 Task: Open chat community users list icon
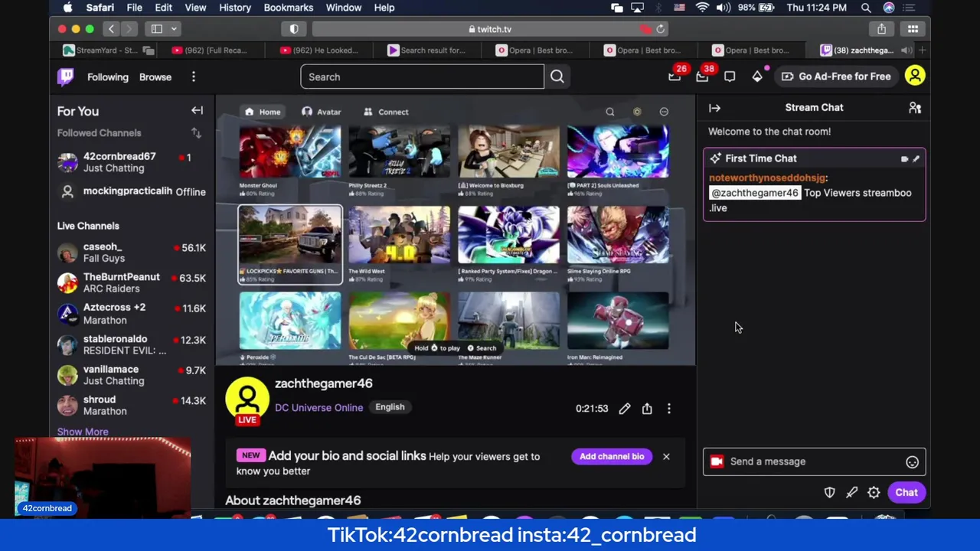(915, 108)
